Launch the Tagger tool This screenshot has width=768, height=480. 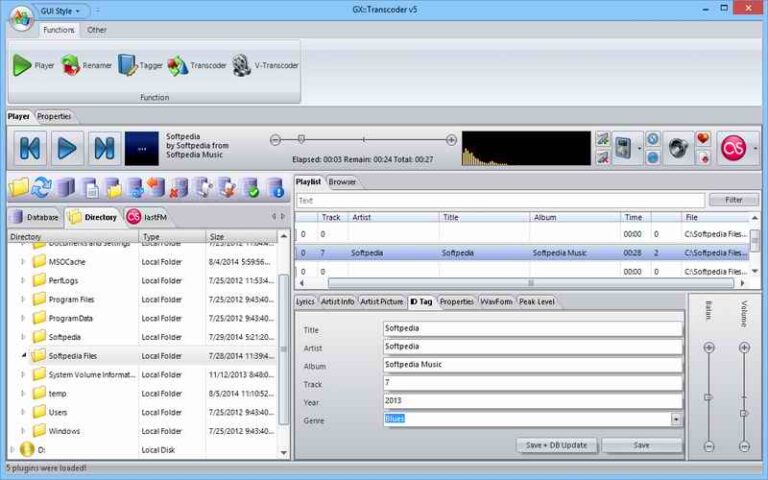click(140, 66)
